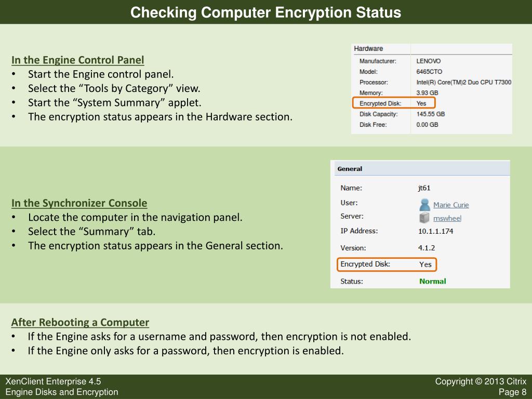
Task: Click the Checking Computer Encryption Status title
Action: click(x=265, y=12)
